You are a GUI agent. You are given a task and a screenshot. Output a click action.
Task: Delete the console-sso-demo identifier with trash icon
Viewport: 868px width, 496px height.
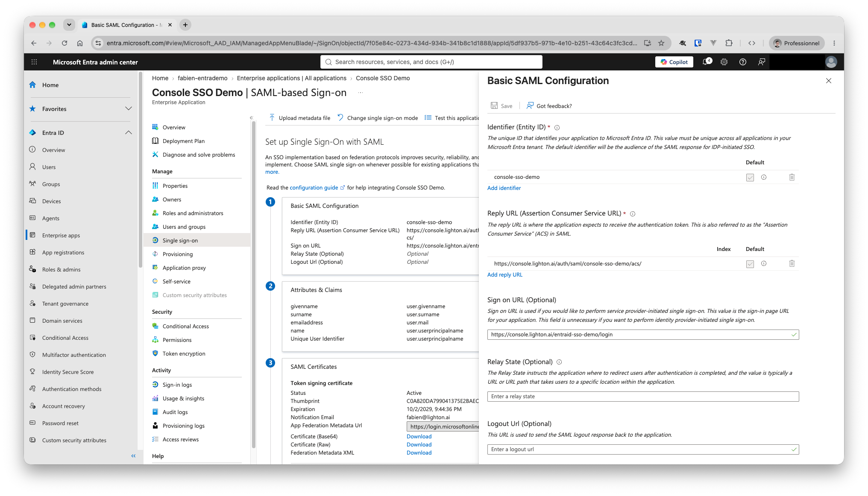[x=792, y=177]
